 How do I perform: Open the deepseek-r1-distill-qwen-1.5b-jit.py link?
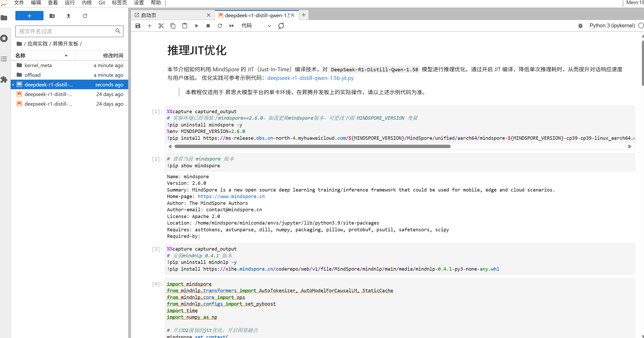pos(310,78)
